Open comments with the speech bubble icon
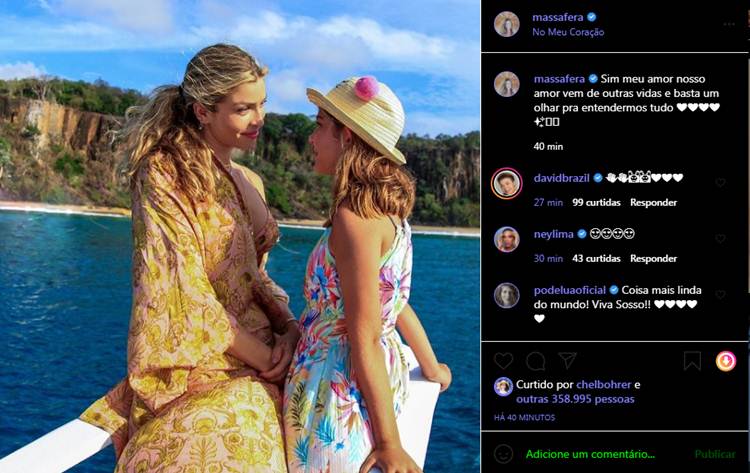750x473 pixels. pos(535,360)
